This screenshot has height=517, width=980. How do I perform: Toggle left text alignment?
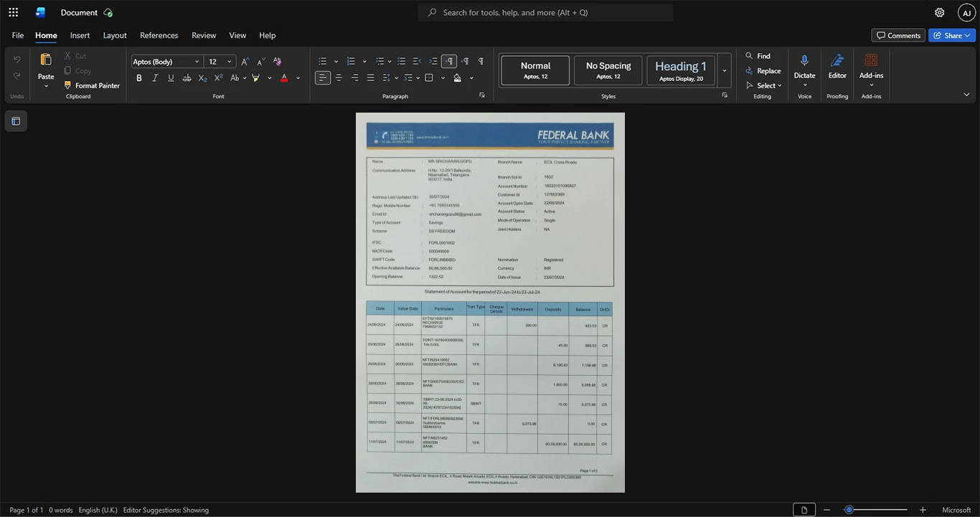pyautogui.click(x=323, y=78)
